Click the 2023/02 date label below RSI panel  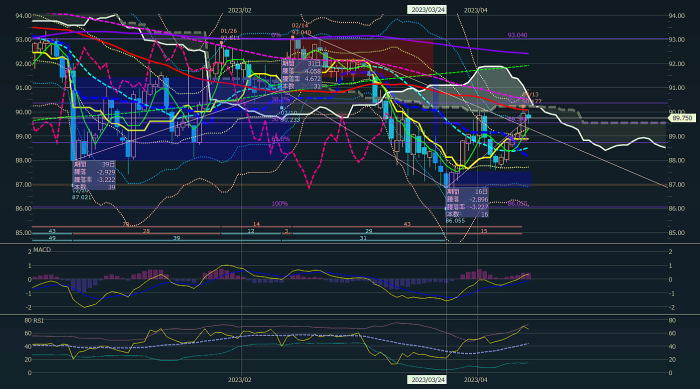(240, 380)
